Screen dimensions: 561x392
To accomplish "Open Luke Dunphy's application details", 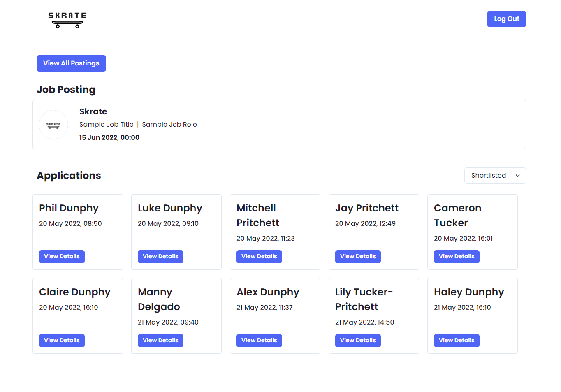I will click(x=160, y=257).
